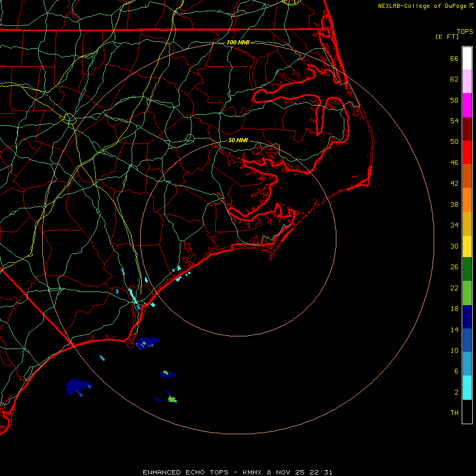The image size is (476, 476).
Task: Click the black TH threshold swatch
Action: [467, 411]
